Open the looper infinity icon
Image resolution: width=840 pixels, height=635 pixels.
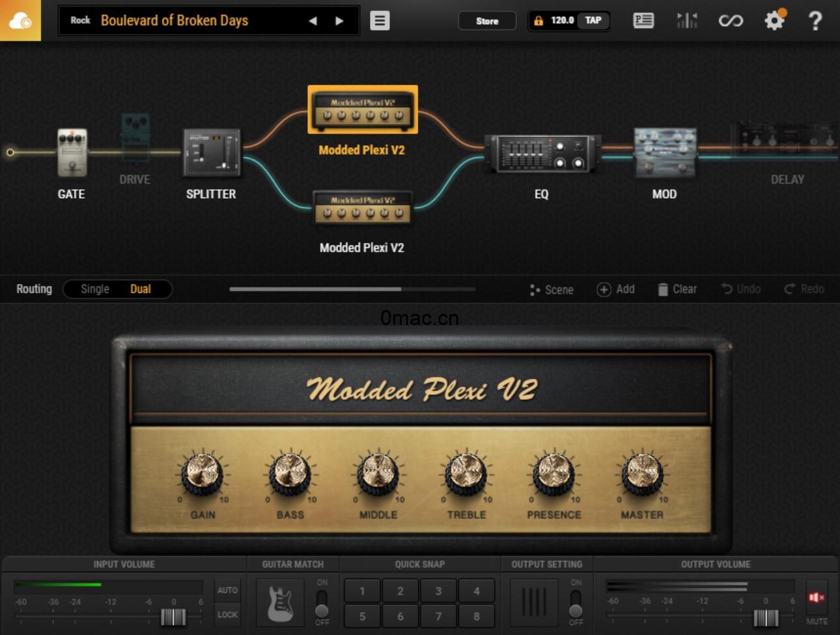[731, 21]
